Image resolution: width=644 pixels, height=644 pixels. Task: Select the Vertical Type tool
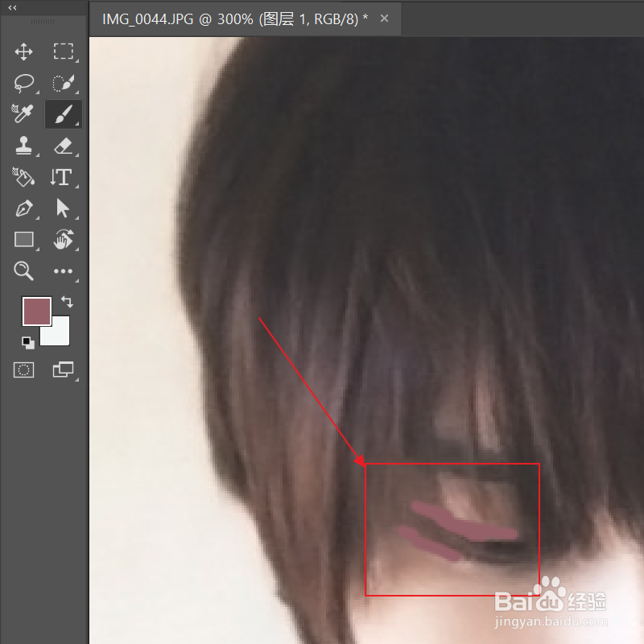click(x=62, y=177)
